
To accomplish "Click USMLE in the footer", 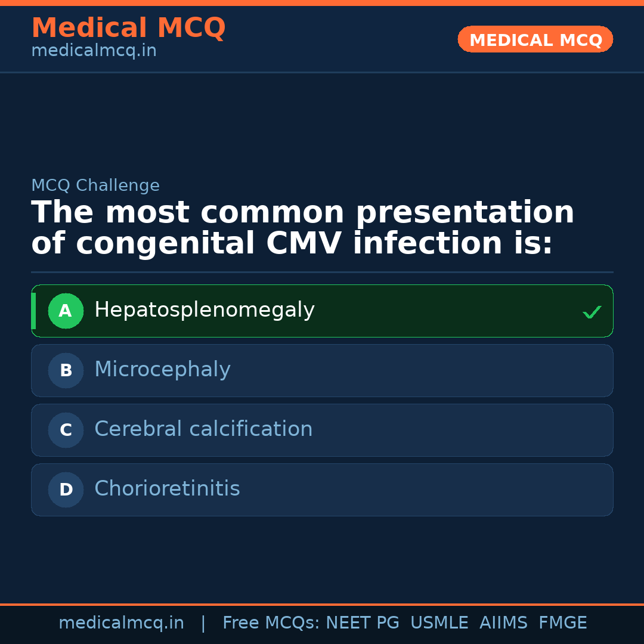I will click(x=439, y=623).
